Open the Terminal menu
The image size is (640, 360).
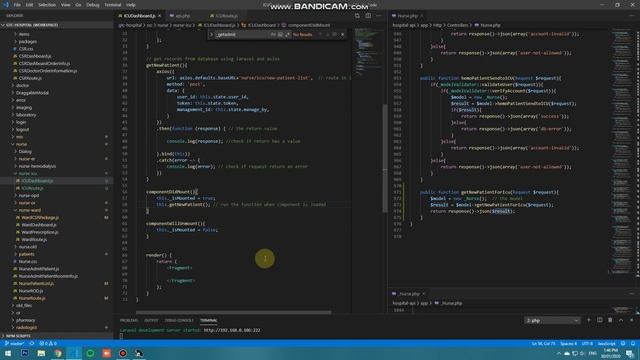tap(113, 5)
